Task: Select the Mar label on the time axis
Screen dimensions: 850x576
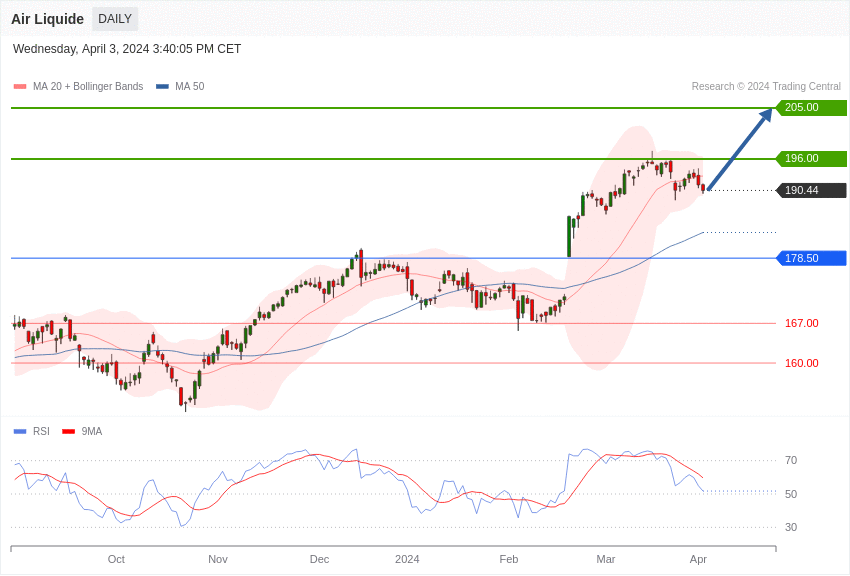Action: (606, 559)
